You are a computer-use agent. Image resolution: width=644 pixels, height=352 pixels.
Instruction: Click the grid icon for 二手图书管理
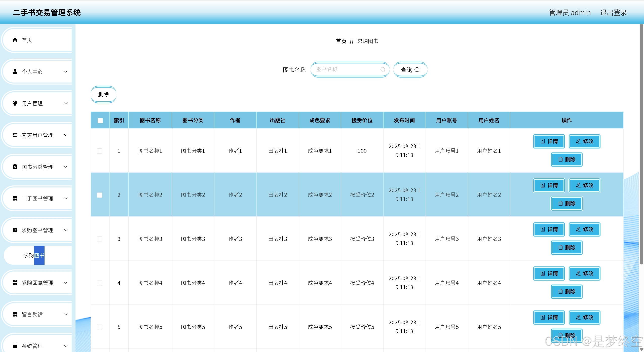pos(15,199)
